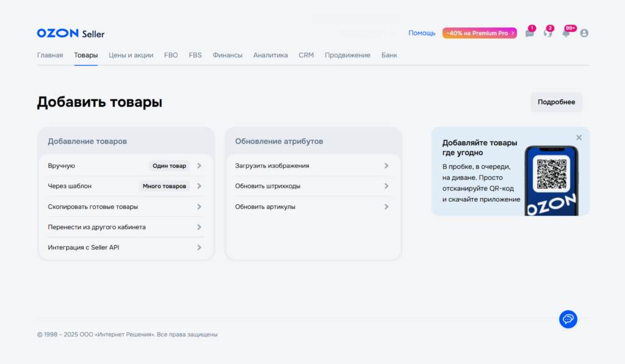The width and height of the screenshot is (625, 364).
Task: Open the blue chat widget in the corner
Action: [x=568, y=319]
